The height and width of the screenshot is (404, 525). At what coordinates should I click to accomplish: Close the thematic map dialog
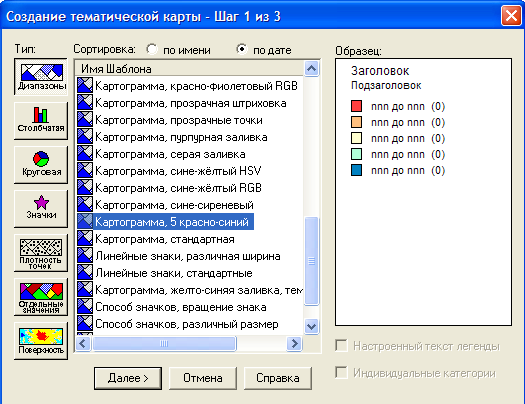pyautogui.click(x=511, y=16)
